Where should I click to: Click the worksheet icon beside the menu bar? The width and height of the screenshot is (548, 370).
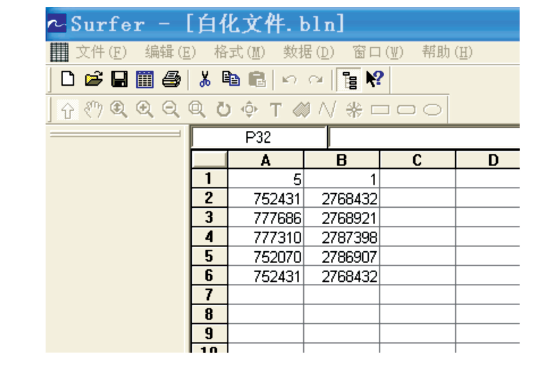59,52
